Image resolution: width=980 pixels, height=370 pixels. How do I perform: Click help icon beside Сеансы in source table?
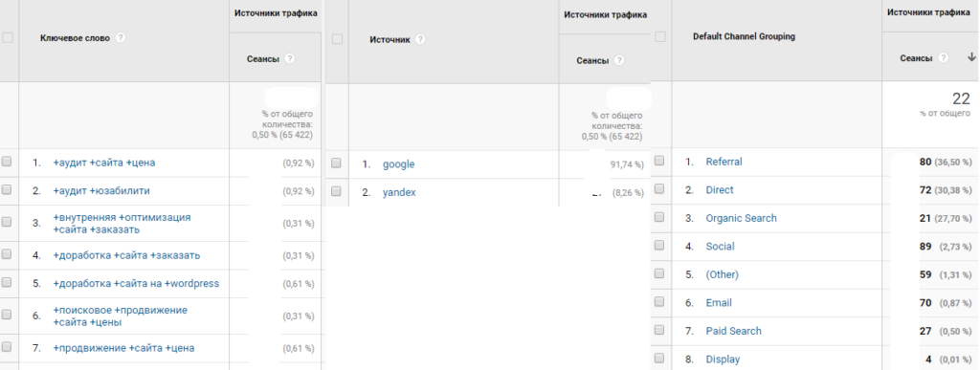coord(619,60)
